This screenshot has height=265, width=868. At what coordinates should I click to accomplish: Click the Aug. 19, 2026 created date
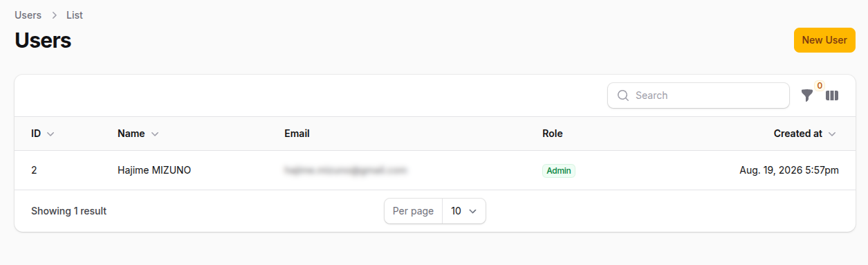pyautogui.click(x=789, y=170)
